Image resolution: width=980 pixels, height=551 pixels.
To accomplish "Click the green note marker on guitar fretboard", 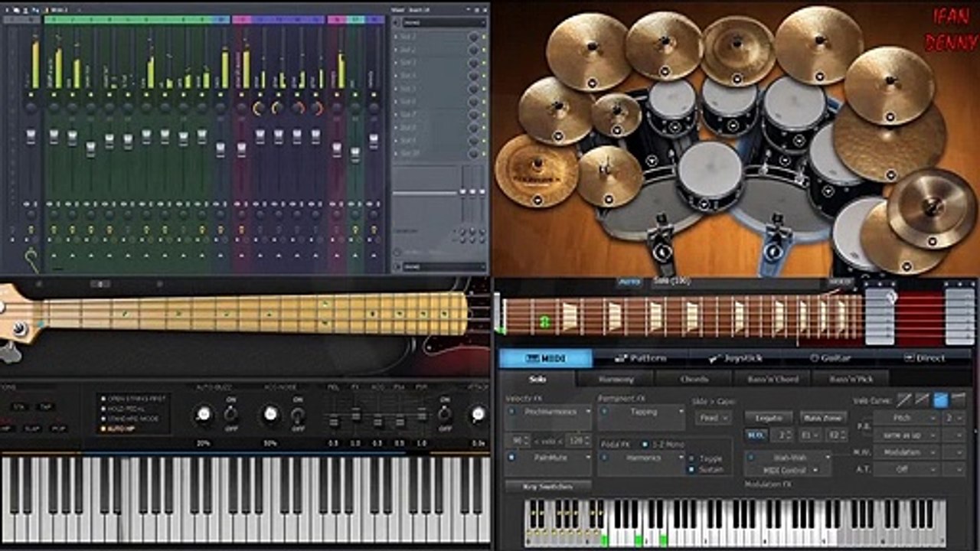I will [545, 323].
